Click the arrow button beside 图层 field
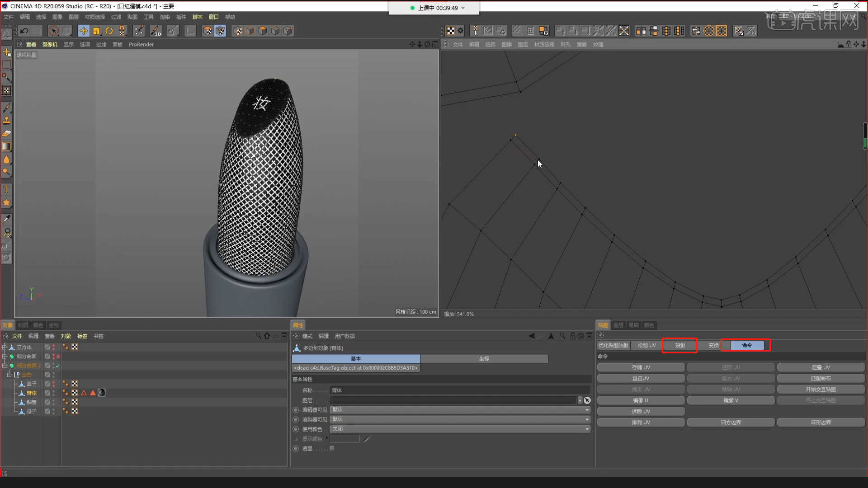The width and height of the screenshot is (868, 488). click(x=580, y=400)
